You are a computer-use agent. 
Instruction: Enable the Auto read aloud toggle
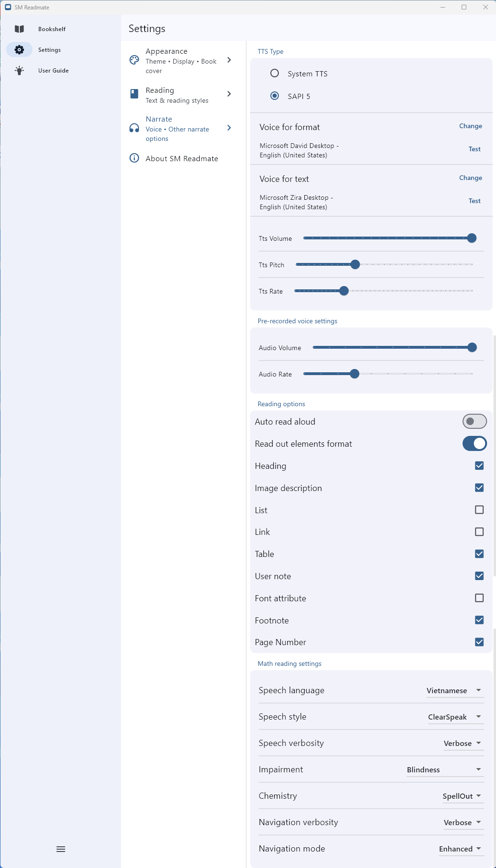point(474,421)
